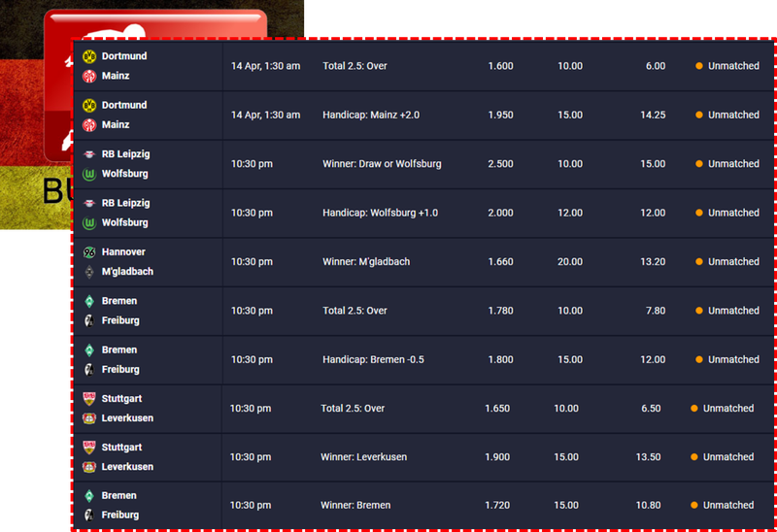This screenshot has height=532, width=777.
Task: Click Bremen logo in Winner: Bremen row
Action: 89,496
